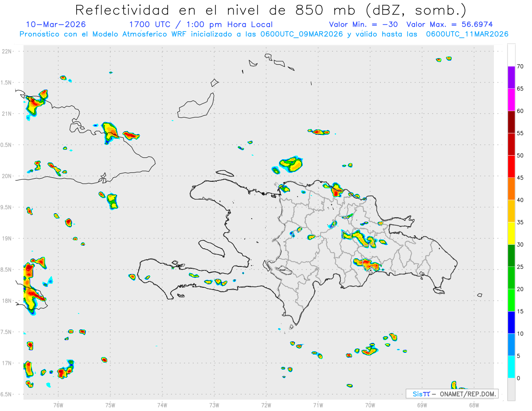
Task: Click the '30' value on the color scale
Action: point(520,245)
